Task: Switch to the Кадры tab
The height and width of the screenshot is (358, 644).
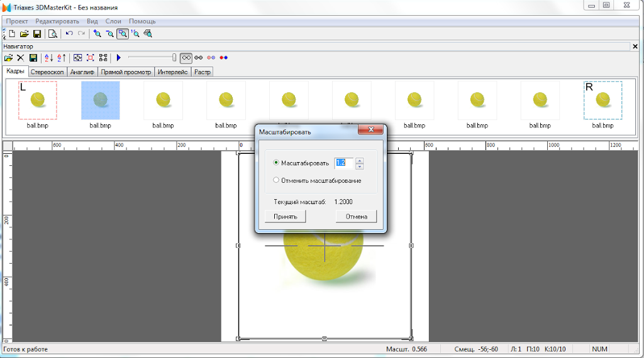Action: point(16,72)
